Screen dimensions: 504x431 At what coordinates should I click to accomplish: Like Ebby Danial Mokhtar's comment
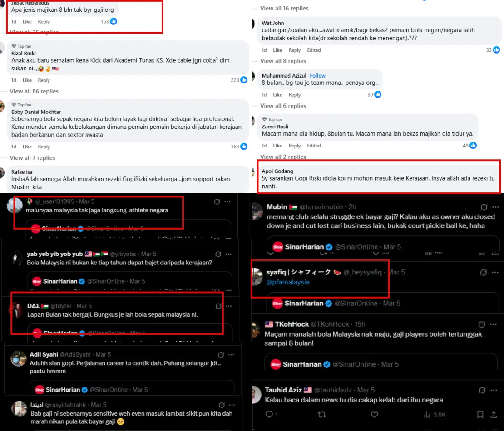(27, 147)
